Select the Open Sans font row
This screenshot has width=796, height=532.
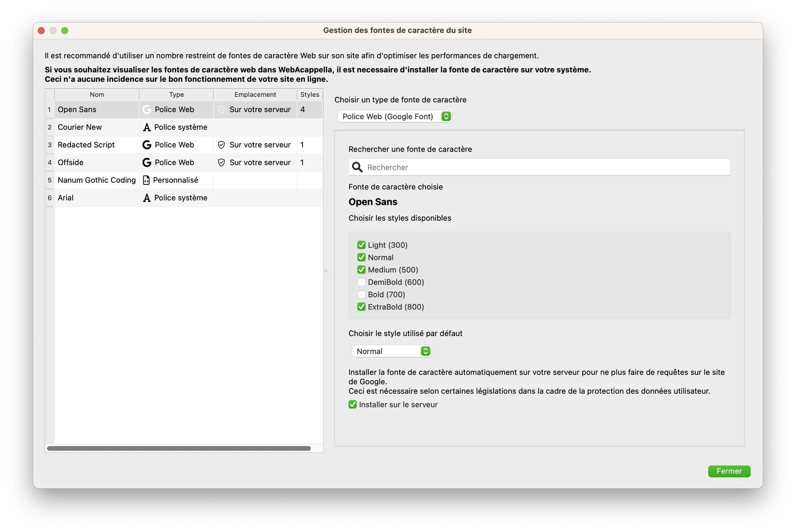97,110
